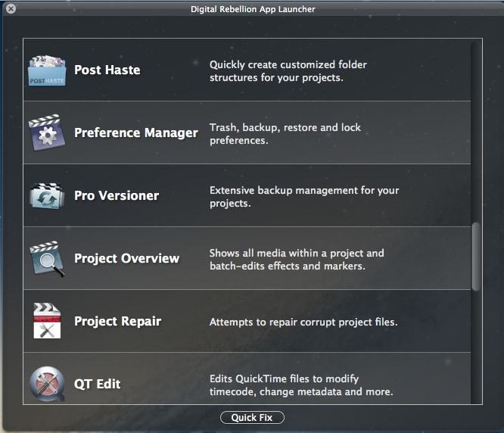The image size is (504, 433).
Task: Click the Quick Fix button
Action: 252,418
